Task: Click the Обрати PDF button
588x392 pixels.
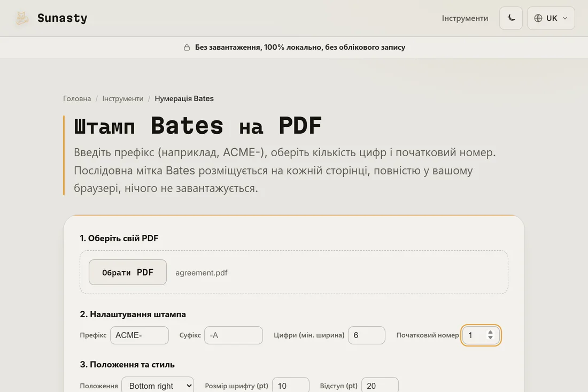Action: point(128,272)
